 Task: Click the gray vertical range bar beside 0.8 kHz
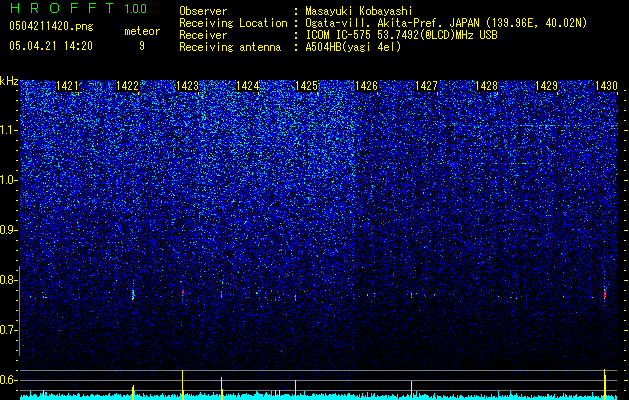pos(20,311)
